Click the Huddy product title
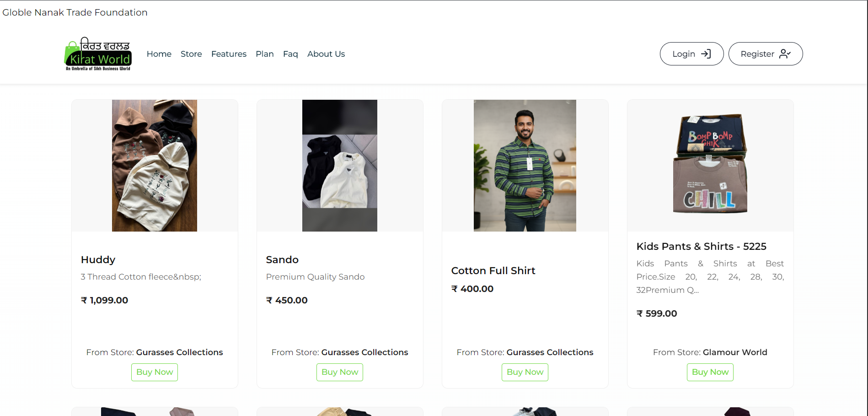 (x=98, y=260)
